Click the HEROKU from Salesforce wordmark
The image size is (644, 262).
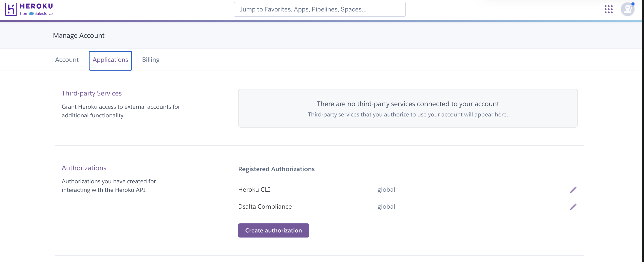tap(36, 9)
